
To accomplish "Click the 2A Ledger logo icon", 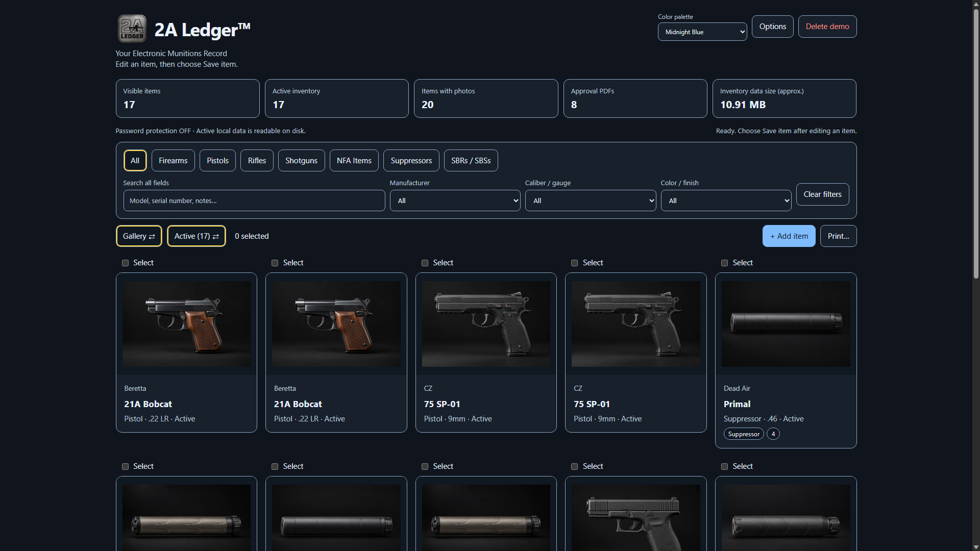I will (x=132, y=29).
